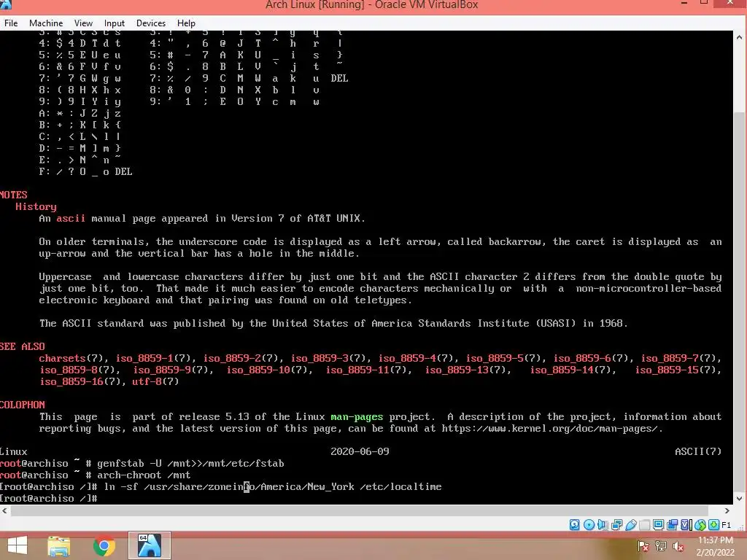Screen dimensions: 747x560
Task: Open the View menu
Action: point(83,23)
